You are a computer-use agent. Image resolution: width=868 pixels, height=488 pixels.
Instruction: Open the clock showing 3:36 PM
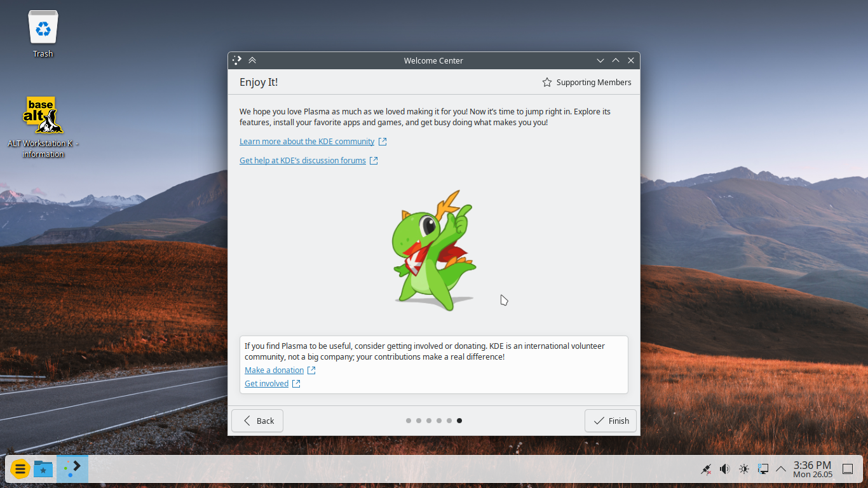[812, 470]
